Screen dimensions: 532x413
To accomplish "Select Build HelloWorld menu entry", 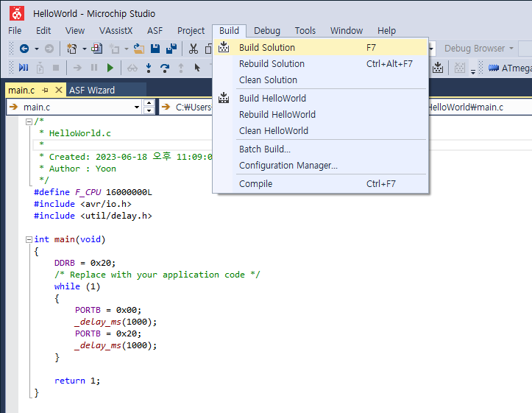I will pos(320,99).
